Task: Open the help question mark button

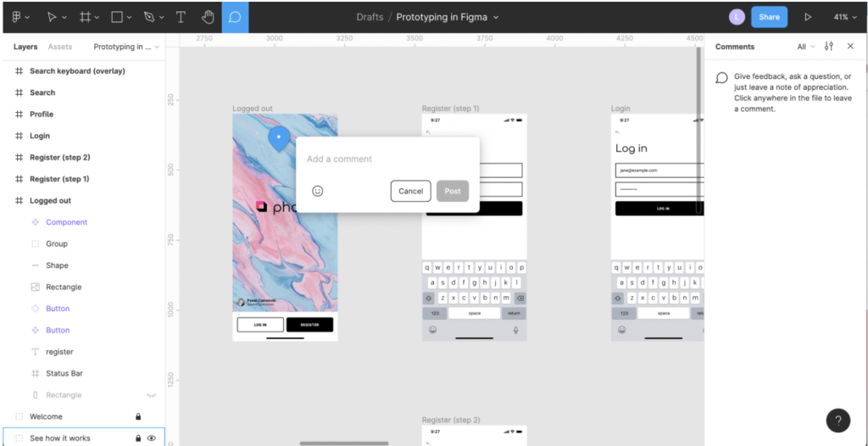Action: point(838,421)
